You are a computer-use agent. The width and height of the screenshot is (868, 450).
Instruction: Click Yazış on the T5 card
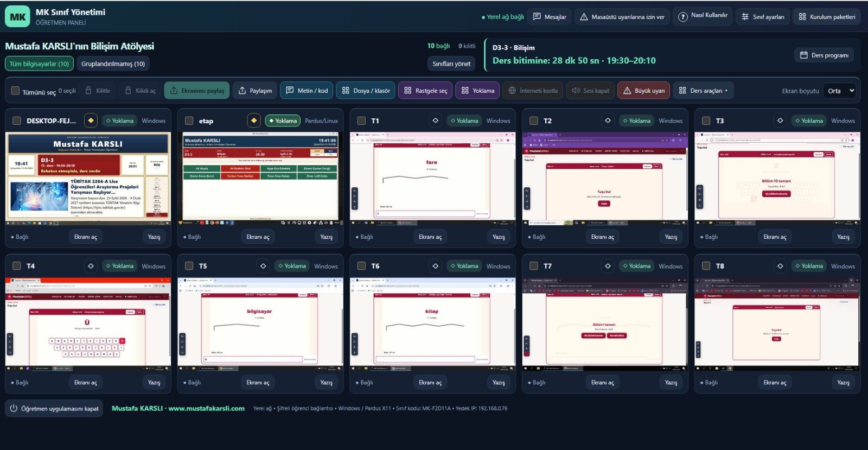coord(326,382)
